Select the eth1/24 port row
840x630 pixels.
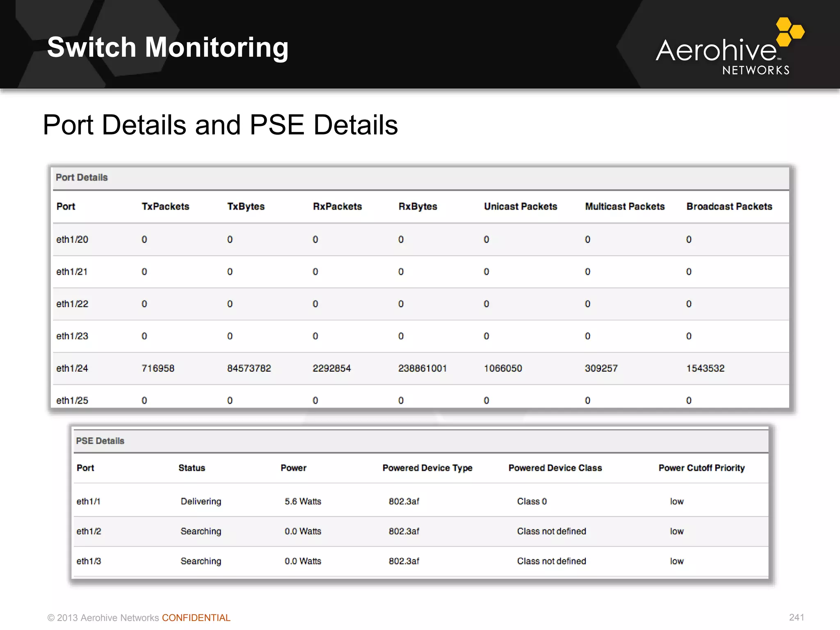[421, 368]
